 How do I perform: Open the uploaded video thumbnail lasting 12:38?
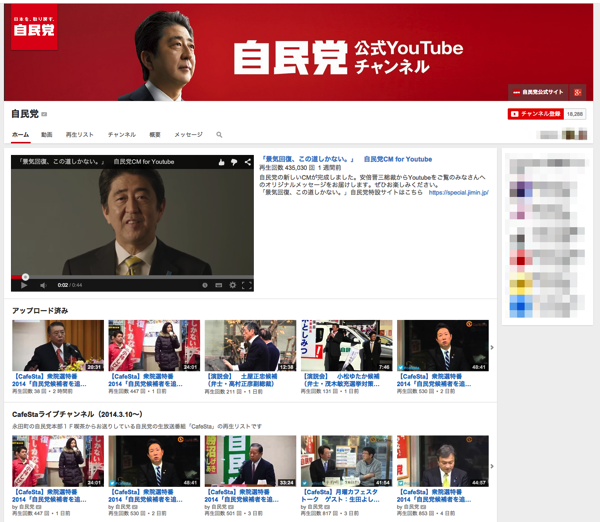coord(250,346)
